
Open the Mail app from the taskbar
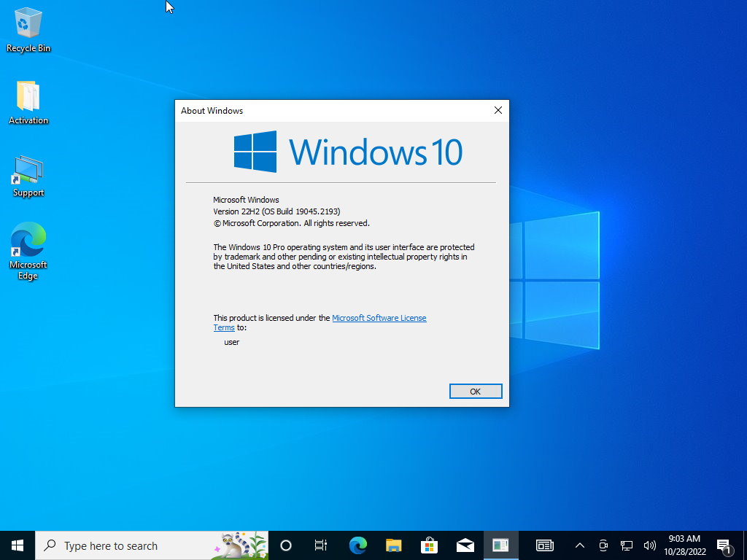(465, 545)
